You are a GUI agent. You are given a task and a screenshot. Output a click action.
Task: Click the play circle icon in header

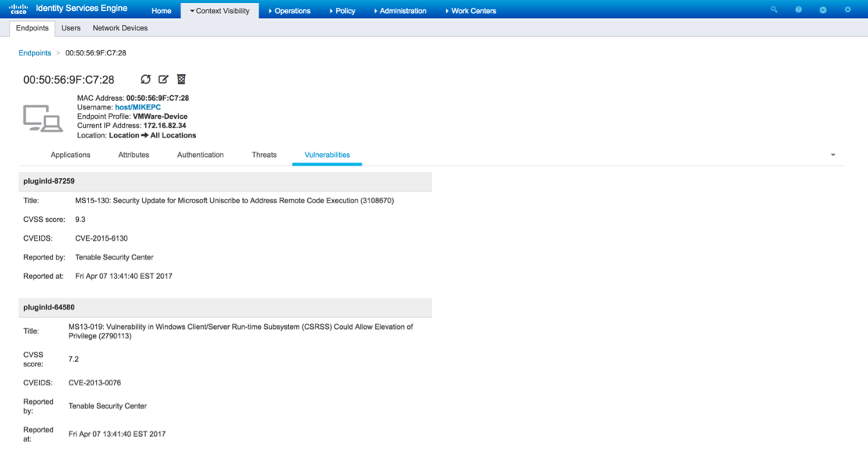point(823,9)
